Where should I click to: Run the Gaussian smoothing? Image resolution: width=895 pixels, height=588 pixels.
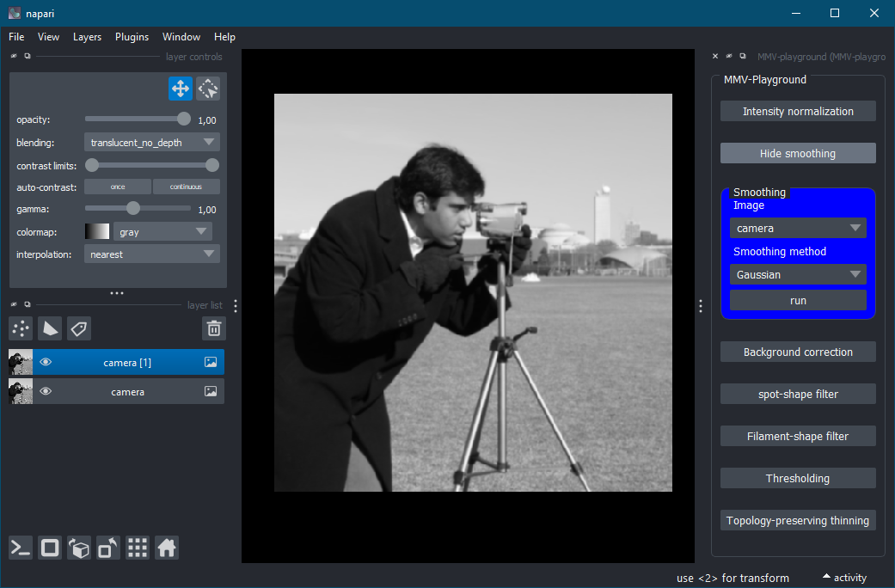798,301
